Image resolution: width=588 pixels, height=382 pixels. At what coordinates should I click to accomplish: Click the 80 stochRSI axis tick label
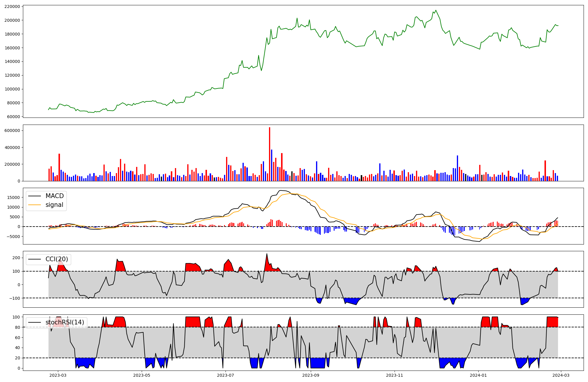pyautogui.click(x=18, y=327)
